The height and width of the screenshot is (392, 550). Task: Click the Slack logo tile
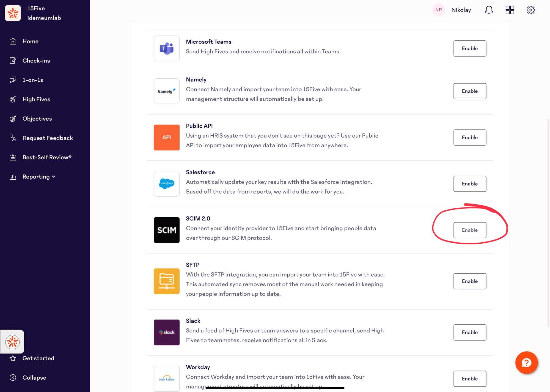[x=167, y=332]
